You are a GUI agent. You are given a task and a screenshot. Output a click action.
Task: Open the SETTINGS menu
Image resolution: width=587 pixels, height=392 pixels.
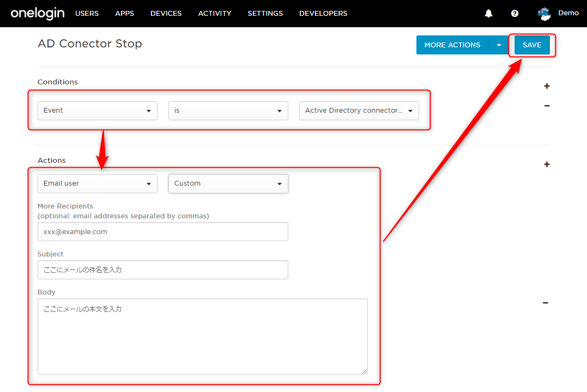coord(265,14)
